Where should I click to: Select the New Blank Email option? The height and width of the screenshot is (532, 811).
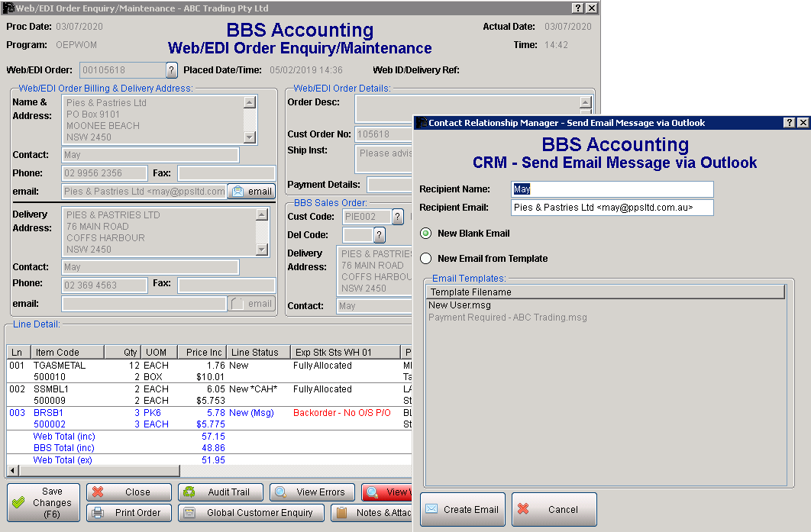click(426, 234)
